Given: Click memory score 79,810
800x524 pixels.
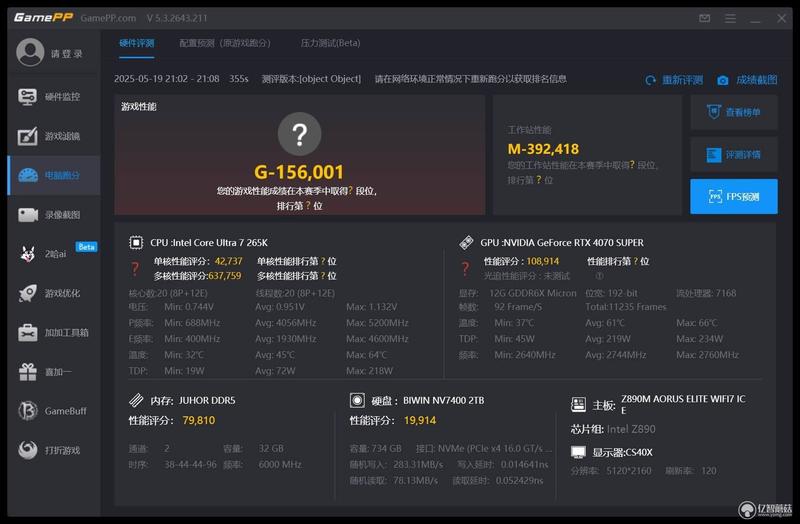Looking at the screenshot, I should click(x=198, y=420).
